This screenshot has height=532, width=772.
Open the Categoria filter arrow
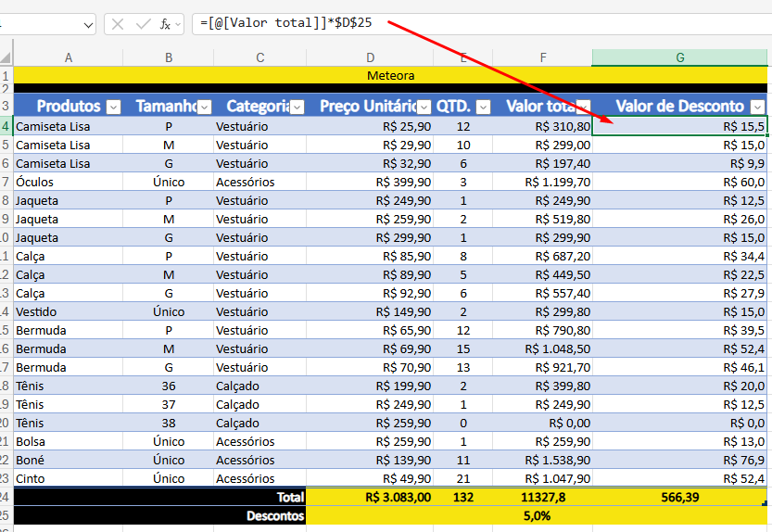click(x=297, y=107)
